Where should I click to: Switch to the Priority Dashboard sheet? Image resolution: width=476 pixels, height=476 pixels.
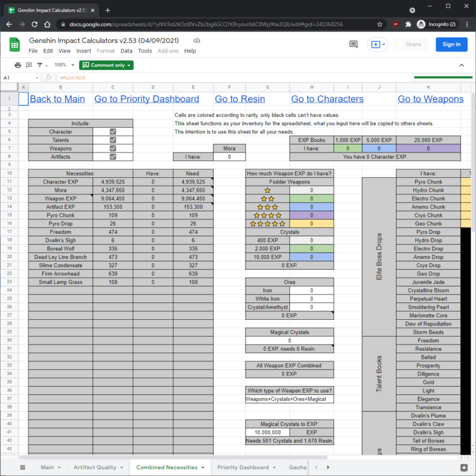[243, 467]
